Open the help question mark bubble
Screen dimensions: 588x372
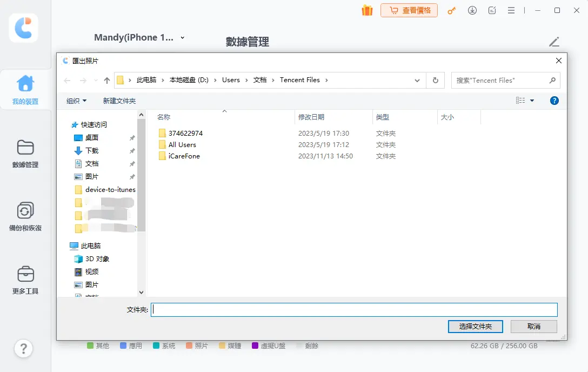pyautogui.click(x=24, y=348)
